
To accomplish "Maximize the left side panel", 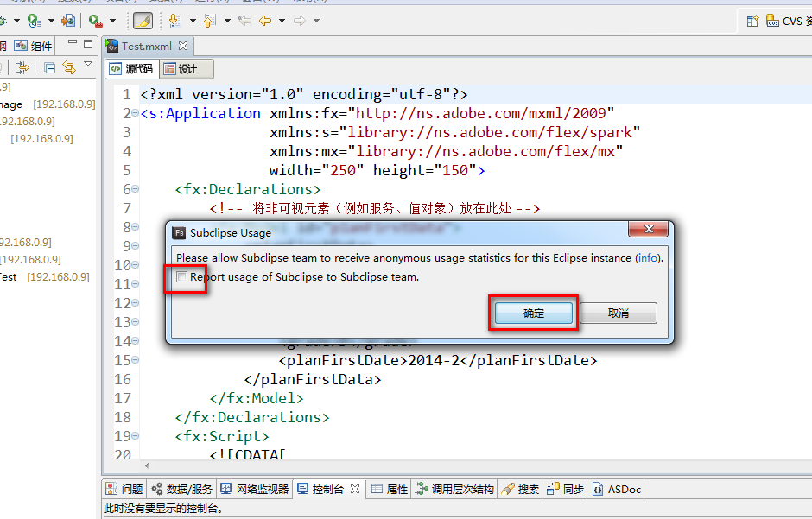I will coord(89,44).
